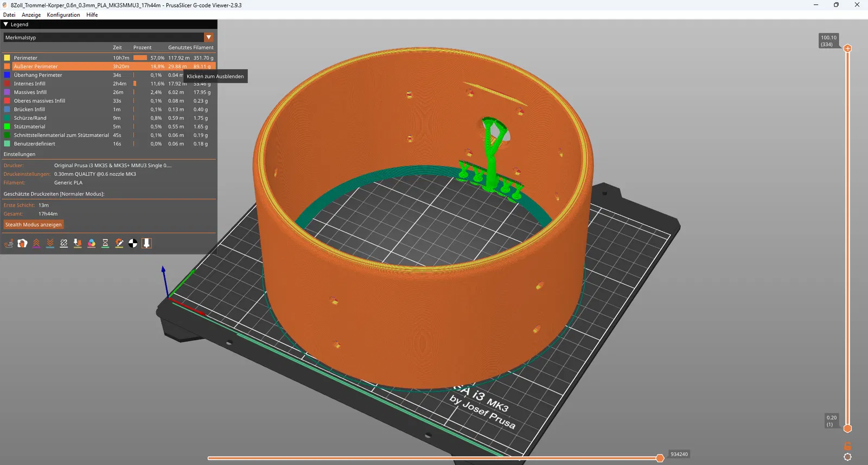Toggle Stützmaterial visibility

point(108,126)
